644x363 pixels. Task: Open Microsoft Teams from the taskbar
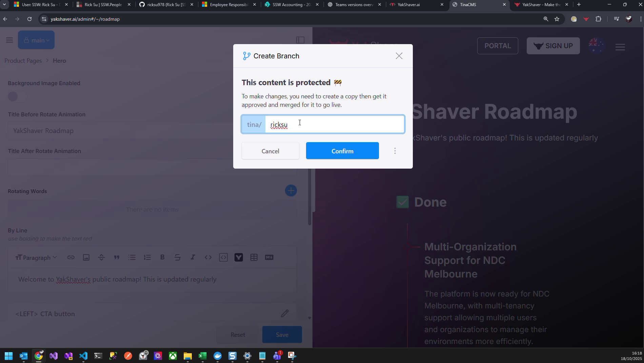click(x=277, y=356)
